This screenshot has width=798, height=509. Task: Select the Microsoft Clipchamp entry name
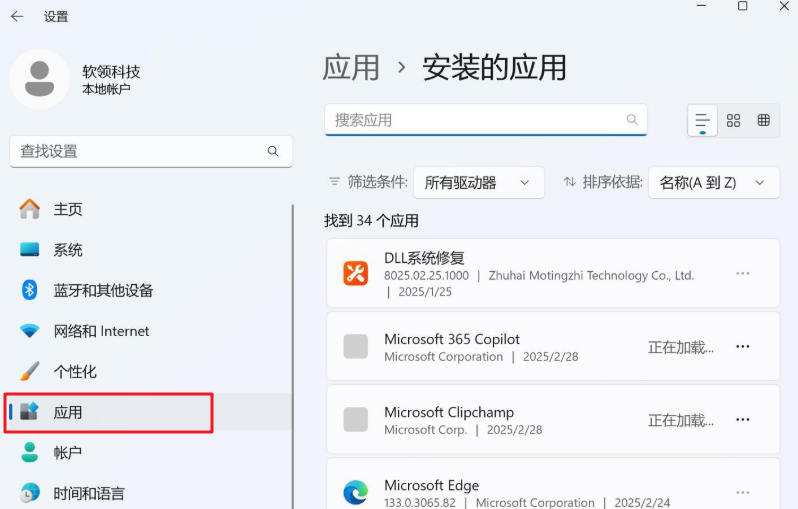coord(449,412)
